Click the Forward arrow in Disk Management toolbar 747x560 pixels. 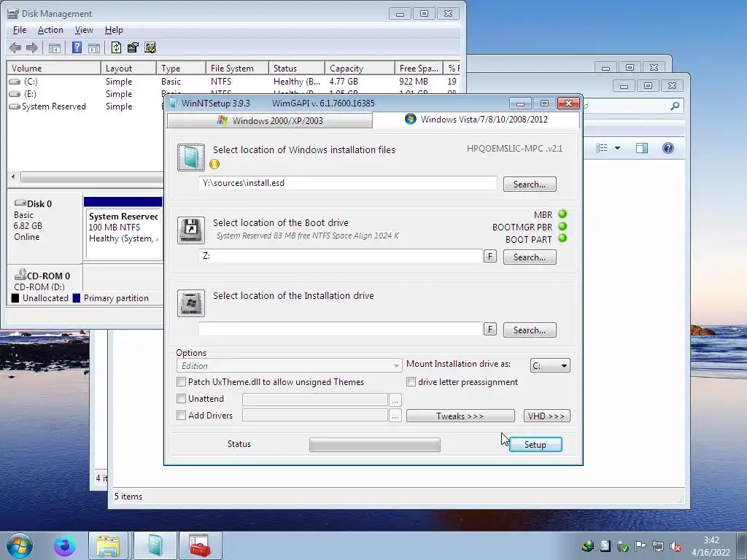click(32, 47)
